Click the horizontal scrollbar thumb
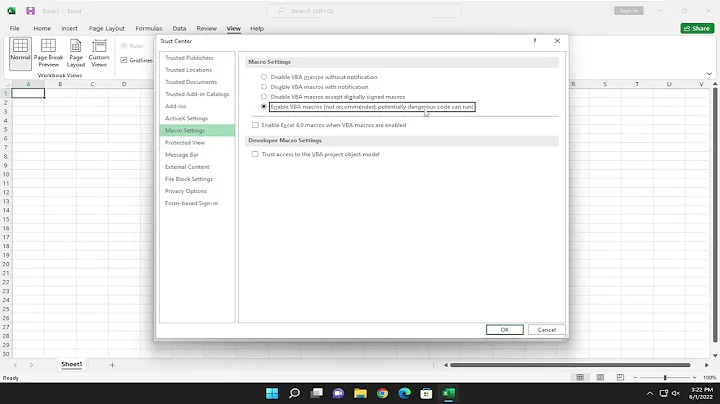This screenshot has height=404, width=720. (x=570, y=365)
